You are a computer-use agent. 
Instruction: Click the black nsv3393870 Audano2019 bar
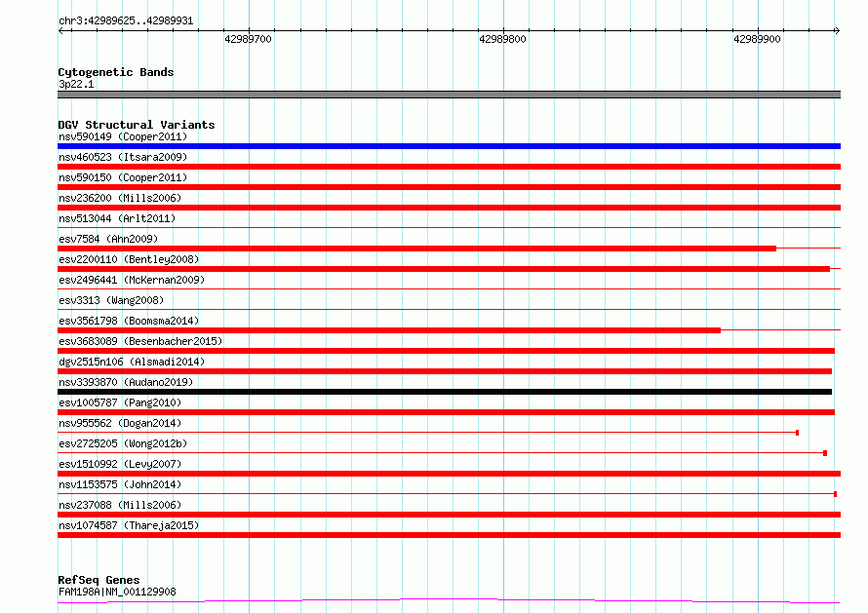(445, 392)
